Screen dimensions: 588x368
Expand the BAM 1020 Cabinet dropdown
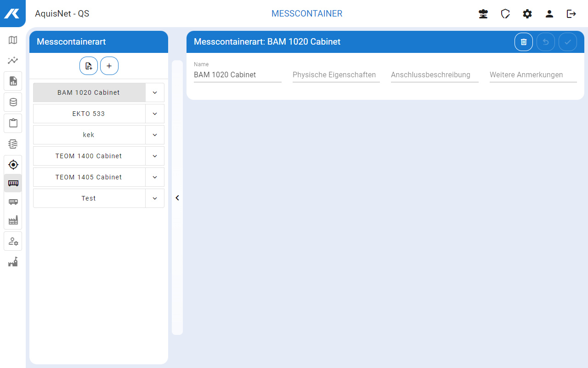click(x=155, y=92)
